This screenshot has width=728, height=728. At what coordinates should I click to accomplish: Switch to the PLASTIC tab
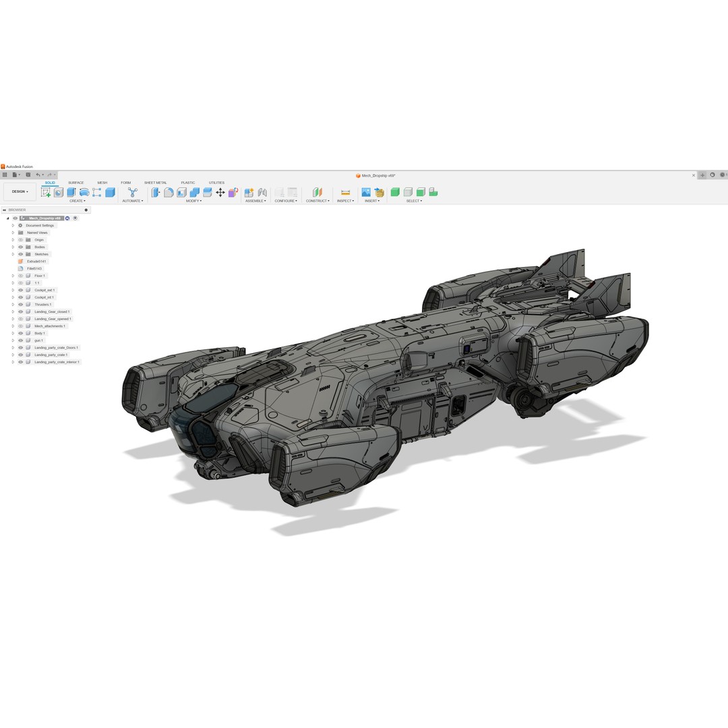coord(188,183)
